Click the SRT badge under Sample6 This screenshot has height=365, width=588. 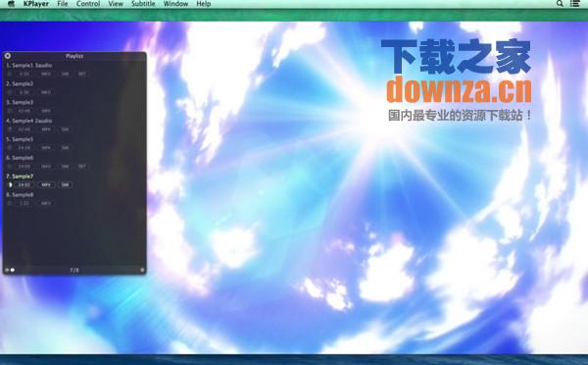[82, 167]
